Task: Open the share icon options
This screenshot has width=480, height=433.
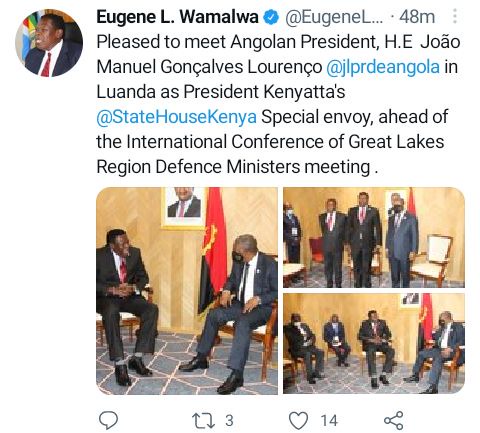Action: tap(394, 420)
